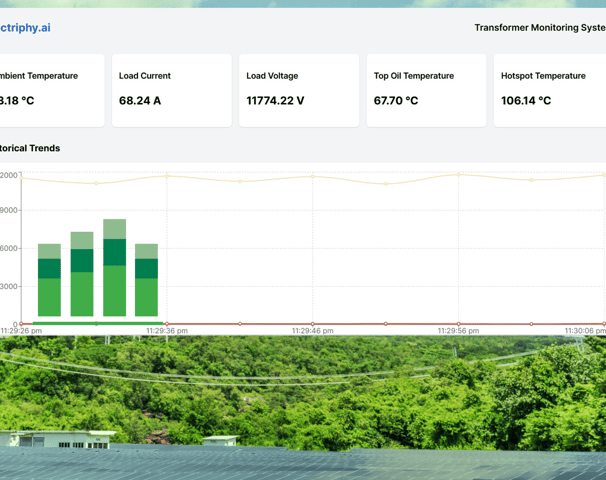Image resolution: width=606 pixels, height=480 pixels.
Task: Click voltage line point at 11:29:46 pm
Action: click(x=313, y=177)
